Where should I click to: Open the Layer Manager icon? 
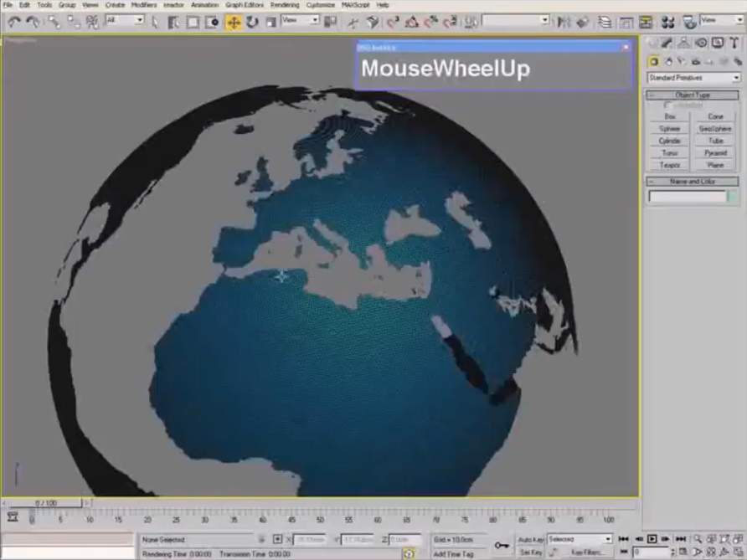pos(605,22)
